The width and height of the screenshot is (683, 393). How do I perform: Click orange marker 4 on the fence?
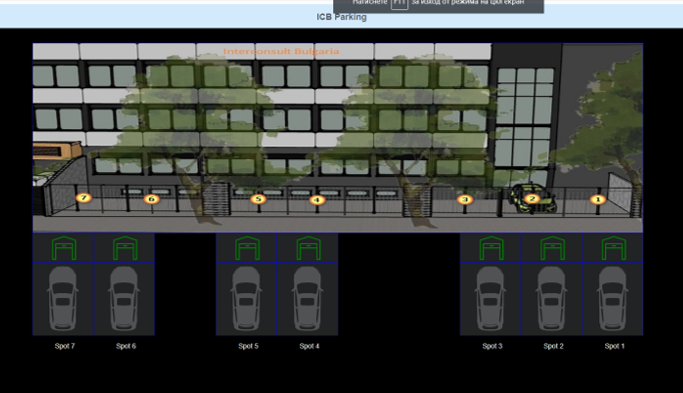pyautogui.click(x=317, y=200)
